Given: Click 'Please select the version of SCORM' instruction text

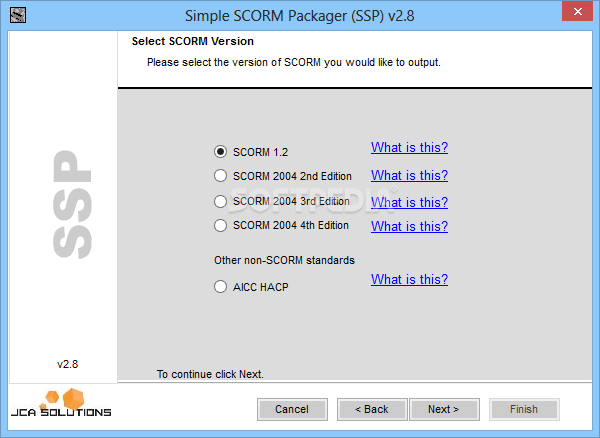Looking at the screenshot, I should 294,62.
